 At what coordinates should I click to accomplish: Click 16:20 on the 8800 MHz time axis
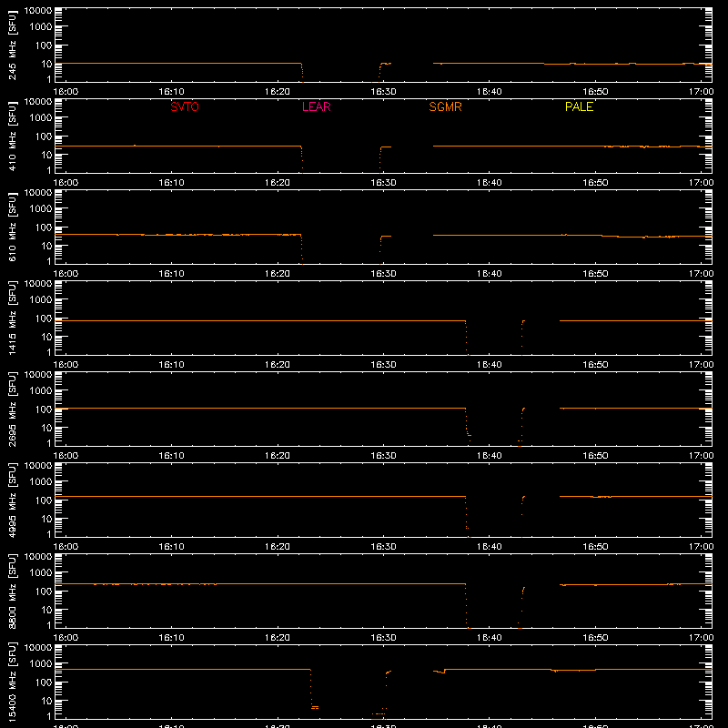[278, 638]
